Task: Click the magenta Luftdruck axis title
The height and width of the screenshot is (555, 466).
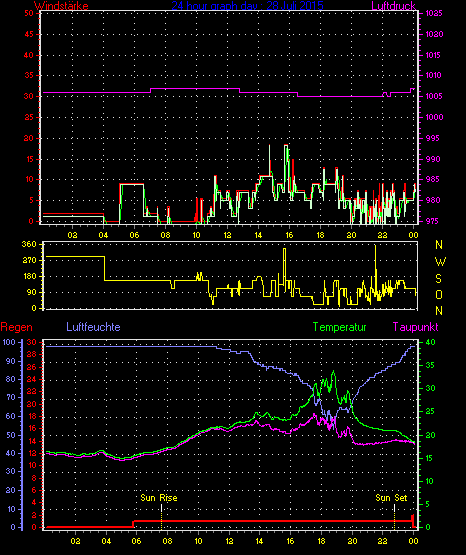Action: coord(393,6)
